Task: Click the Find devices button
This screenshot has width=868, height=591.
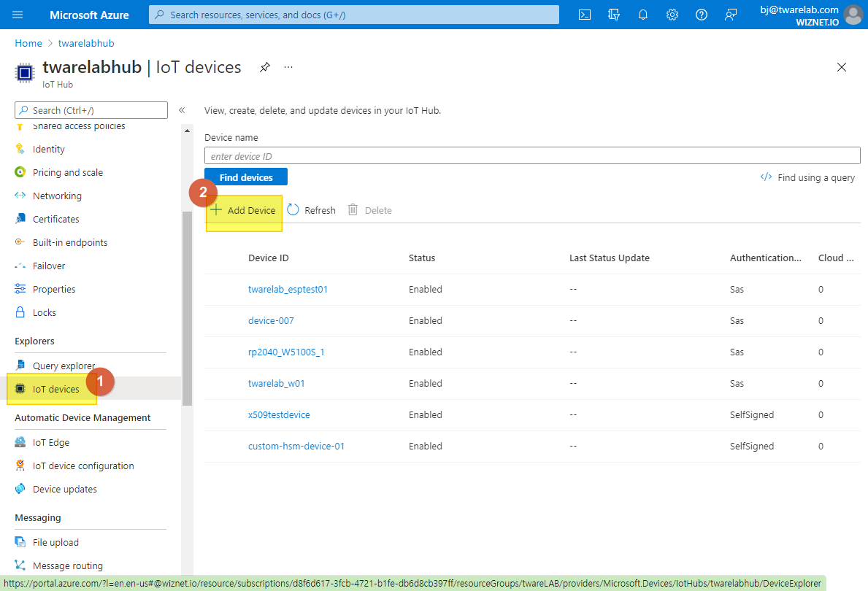Action: click(246, 177)
